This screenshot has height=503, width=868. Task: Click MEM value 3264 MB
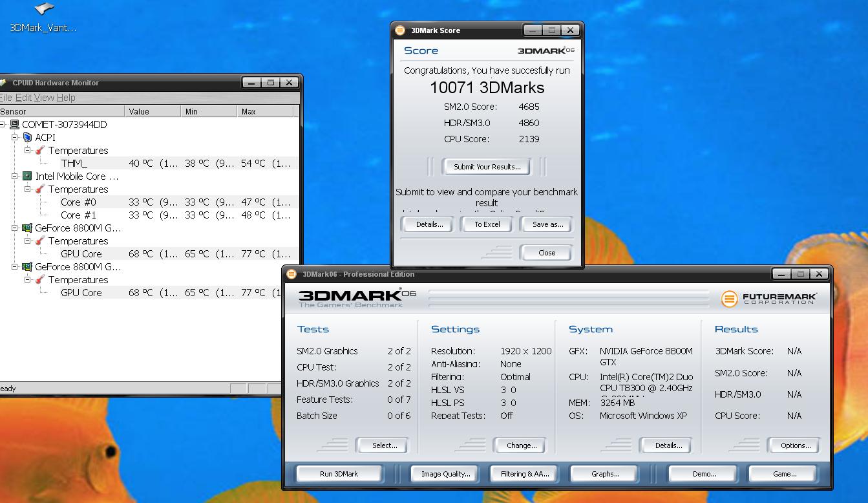[x=617, y=403]
